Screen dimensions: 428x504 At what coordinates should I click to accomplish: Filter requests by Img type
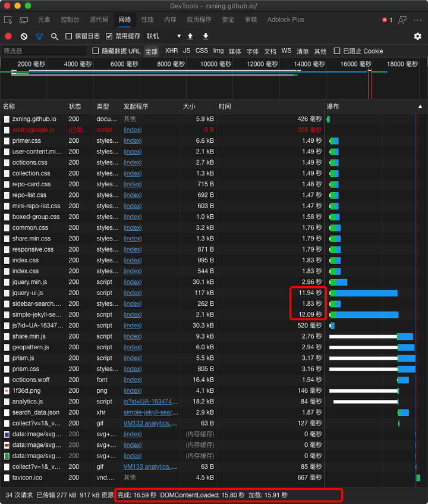(218, 51)
